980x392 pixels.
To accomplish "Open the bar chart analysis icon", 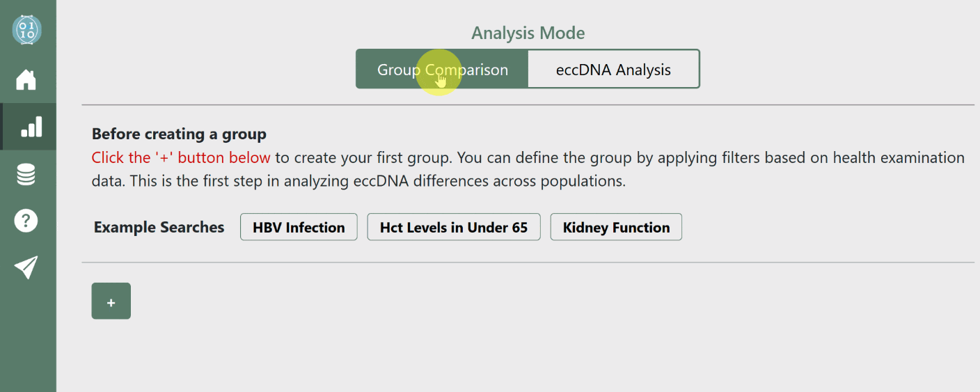I will pyautogui.click(x=31, y=127).
